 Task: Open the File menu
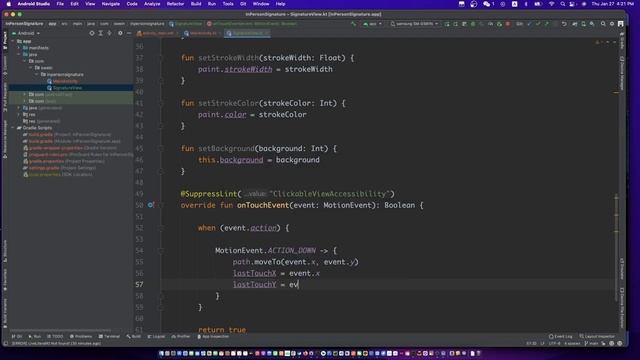coord(60,4)
